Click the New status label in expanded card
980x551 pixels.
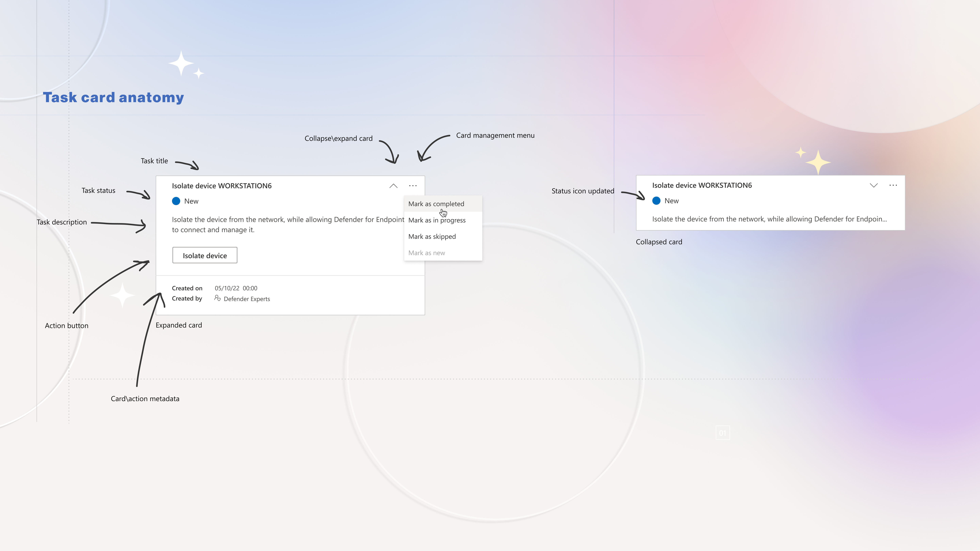(x=191, y=201)
